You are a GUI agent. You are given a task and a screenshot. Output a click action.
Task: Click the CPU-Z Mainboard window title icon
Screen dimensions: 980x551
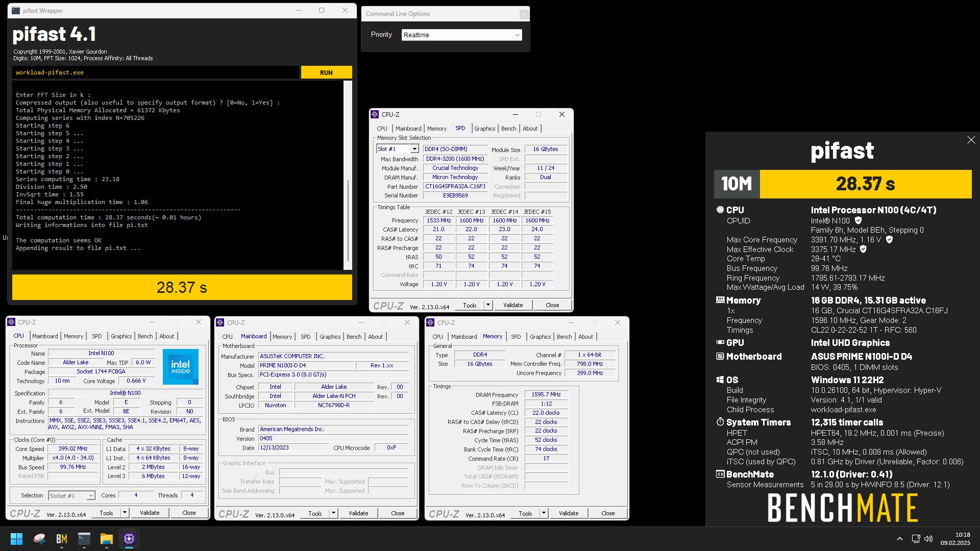[x=220, y=322]
